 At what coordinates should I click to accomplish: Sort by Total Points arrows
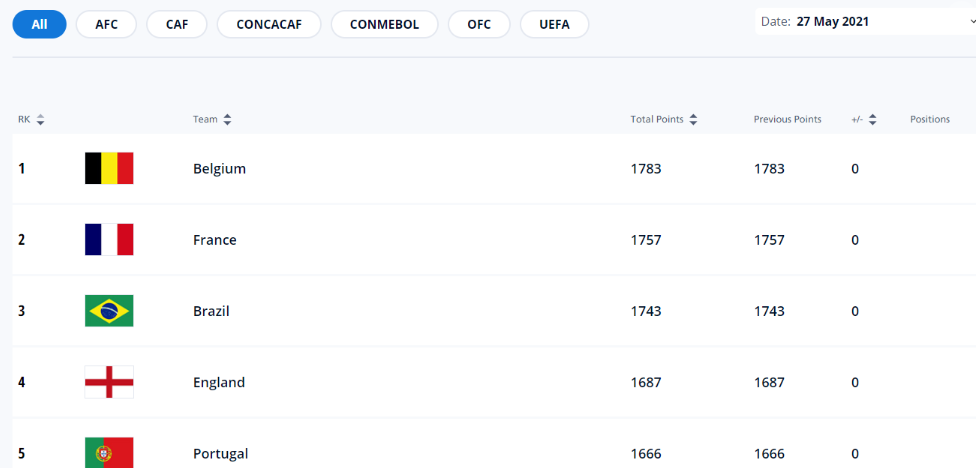click(x=693, y=120)
